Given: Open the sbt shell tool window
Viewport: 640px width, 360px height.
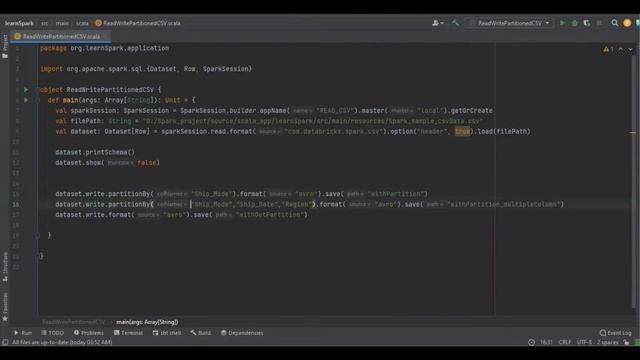Looking at the screenshot, I should 167,333.
